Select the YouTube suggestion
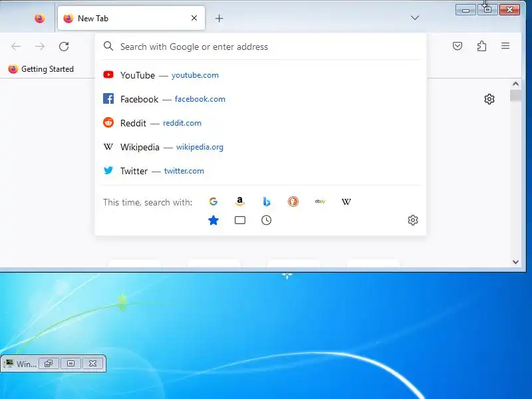 261,75
